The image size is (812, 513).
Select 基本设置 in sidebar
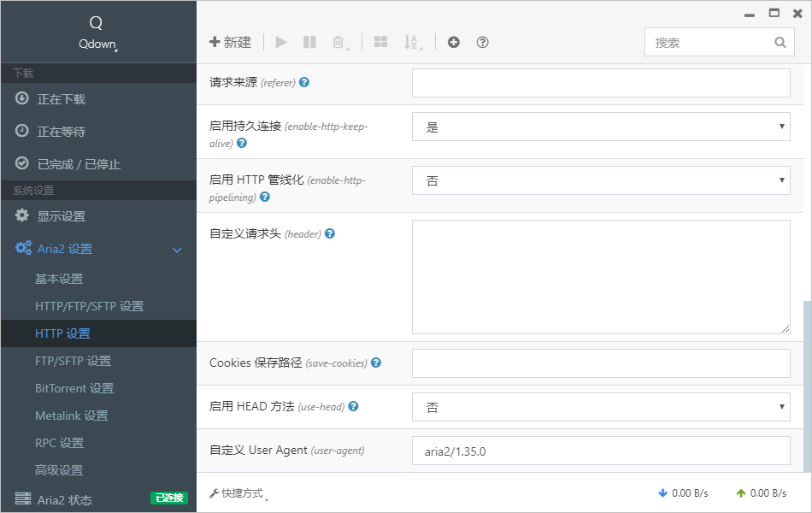[98, 279]
